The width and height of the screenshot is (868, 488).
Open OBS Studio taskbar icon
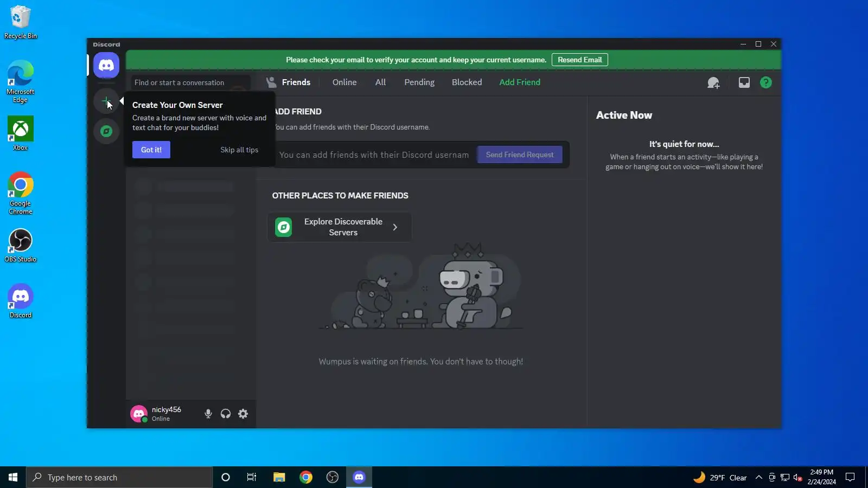(x=333, y=477)
